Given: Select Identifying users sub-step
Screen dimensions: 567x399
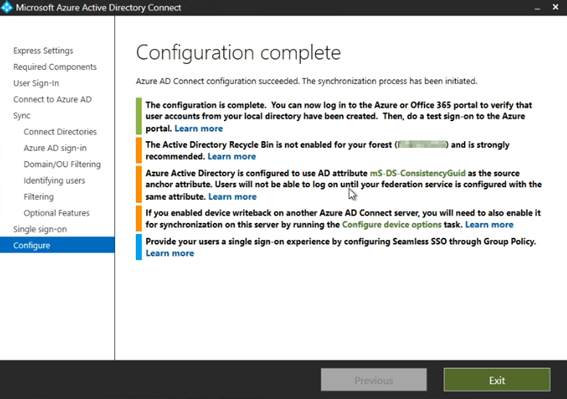Looking at the screenshot, I should [54, 181].
